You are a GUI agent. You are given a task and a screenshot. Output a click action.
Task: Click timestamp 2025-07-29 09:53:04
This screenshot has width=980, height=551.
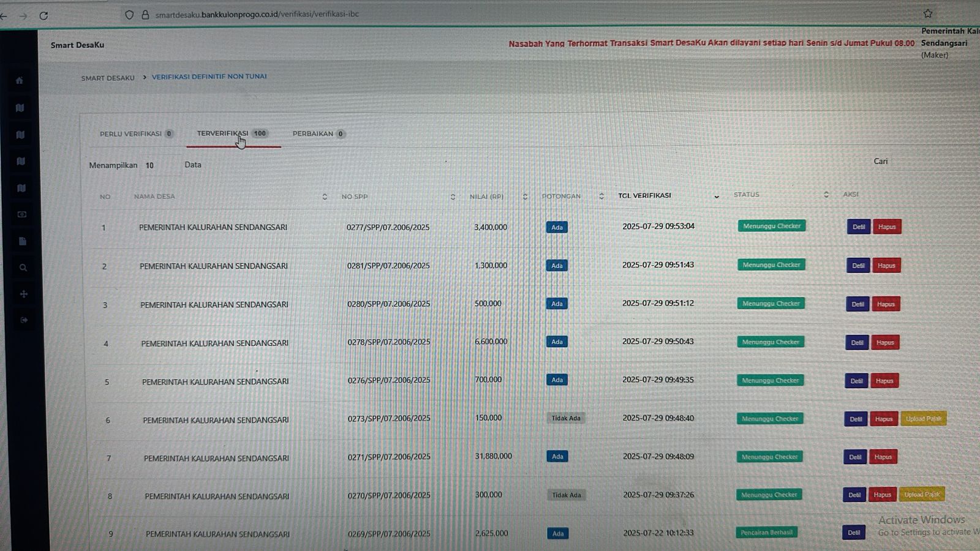coord(658,226)
